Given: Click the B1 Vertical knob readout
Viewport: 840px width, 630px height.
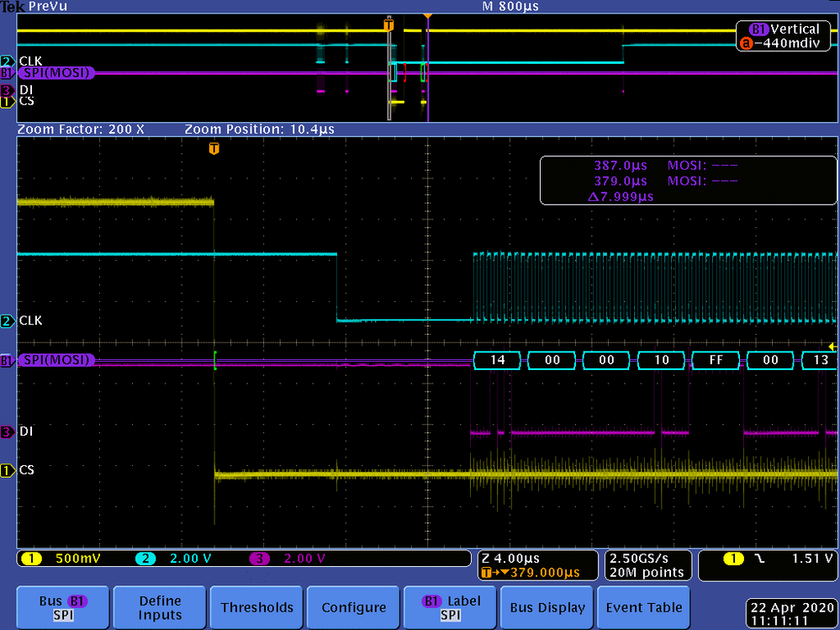Looking at the screenshot, I should click(785, 29).
